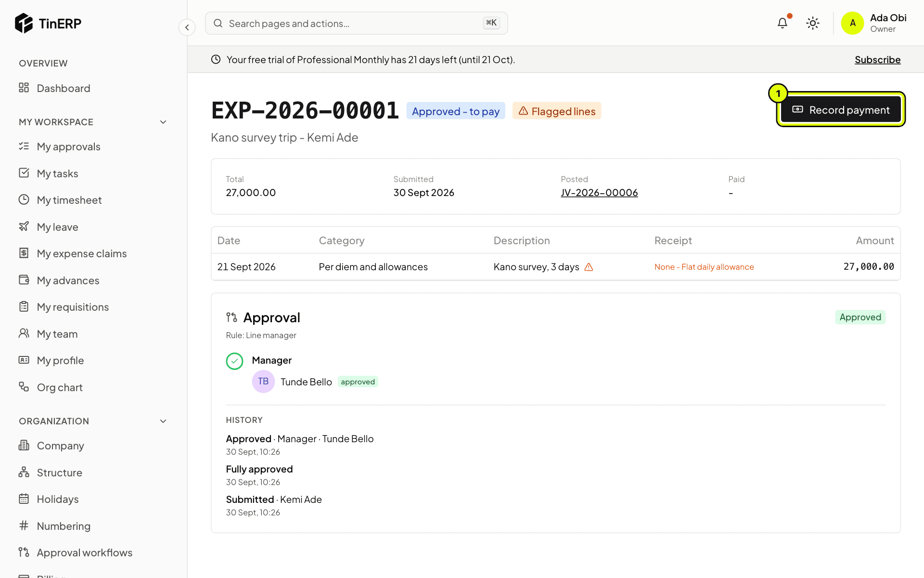
Task: Click the Total value 27,000.00
Action: (251, 193)
